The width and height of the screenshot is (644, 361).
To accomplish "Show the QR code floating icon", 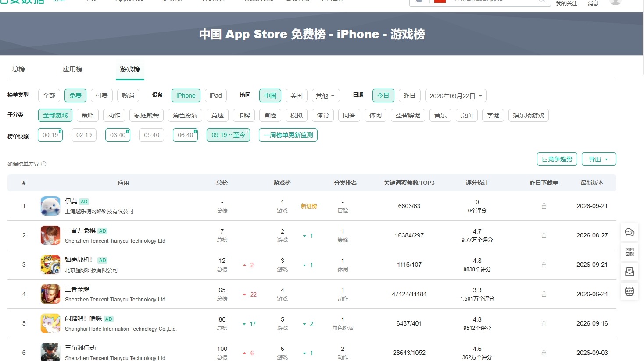I will 630,252.
